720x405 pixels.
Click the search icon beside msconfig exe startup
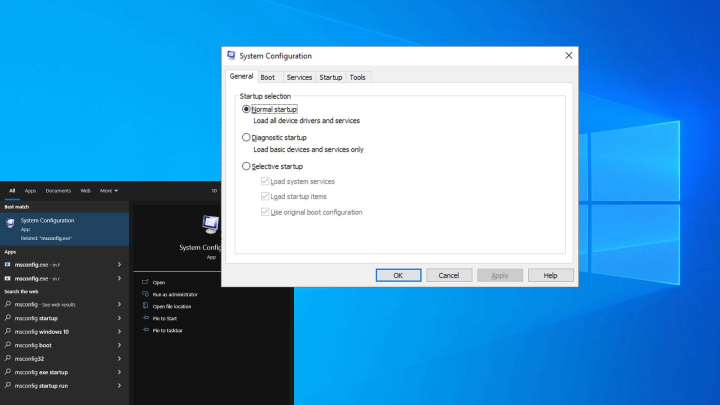pos(8,372)
